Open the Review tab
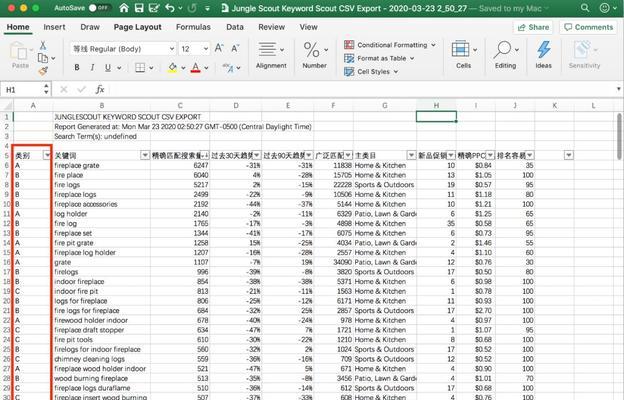 tap(271, 27)
